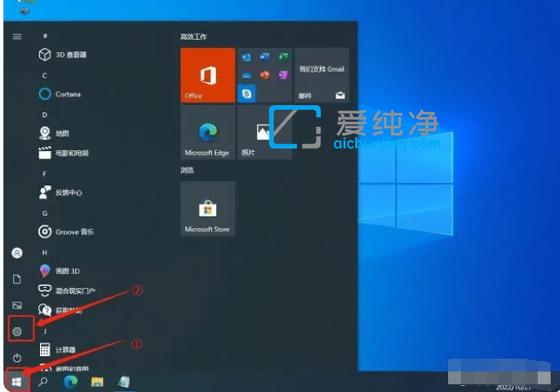Open the taskbar search magnifier
Viewport: 560px width, 392px height.
click(43, 382)
